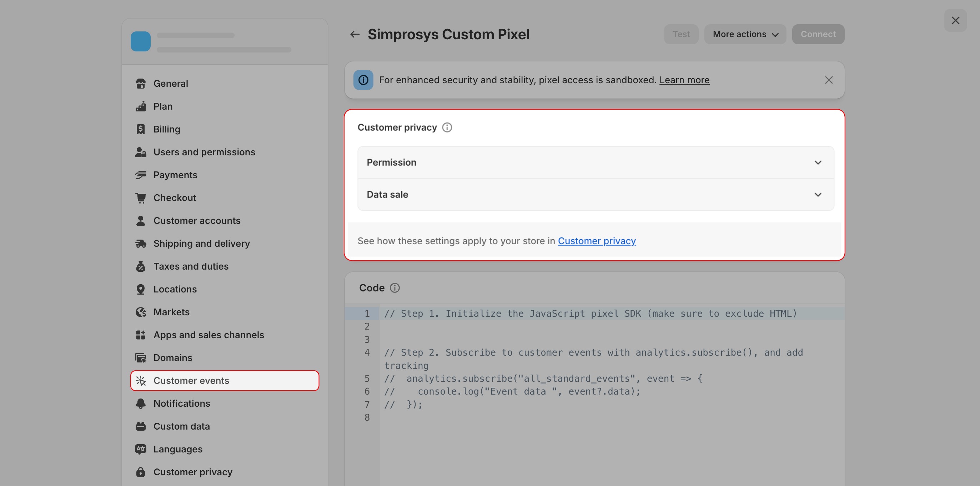This screenshot has height=486, width=980.
Task: Click the empty line 2 in code editor
Action: pyautogui.click(x=612, y=326)
